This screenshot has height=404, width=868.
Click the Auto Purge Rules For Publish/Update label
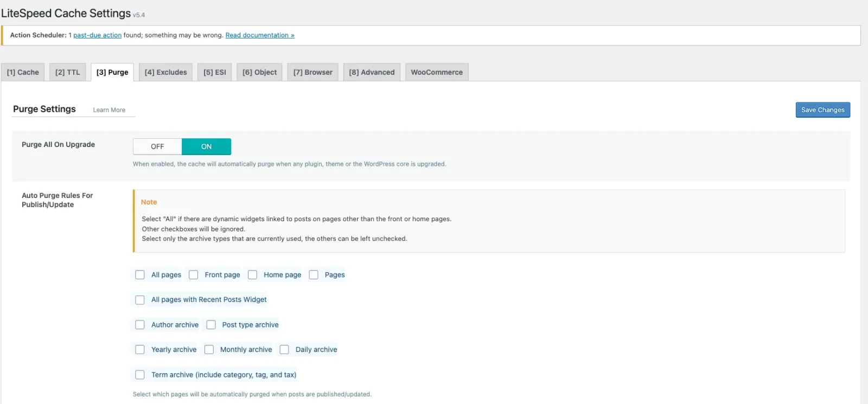[x=58, y=200]
